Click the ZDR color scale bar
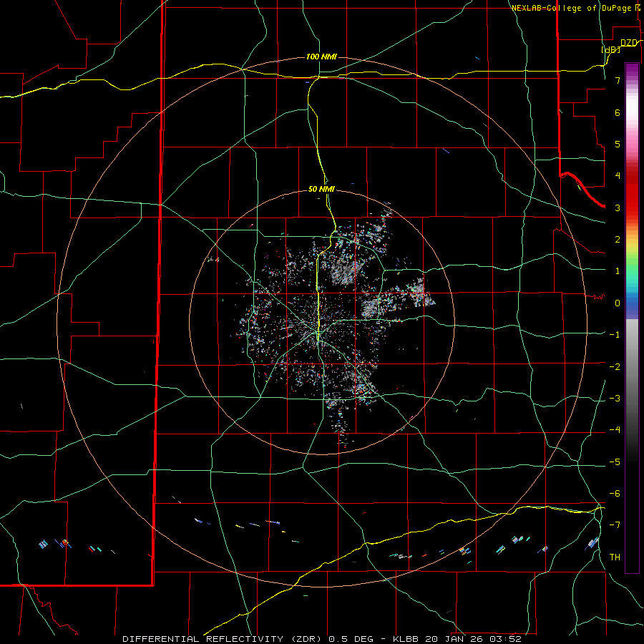Image resolution: width=644 pixels, height=644 pixels. (x=632, y=318)
